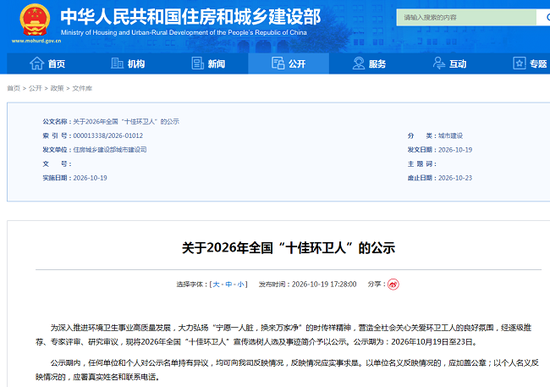Open the 服务 navigation tab

coord(369,64)
